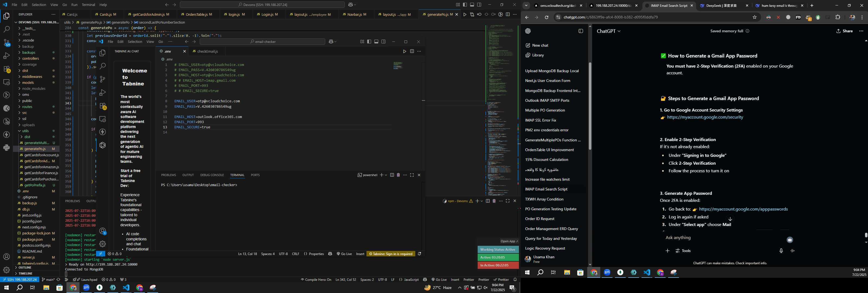This screenshot has width=868, height=293.
Task: Run the .env file with play icon
Action: pyautogui.click(x=404, y=51)
